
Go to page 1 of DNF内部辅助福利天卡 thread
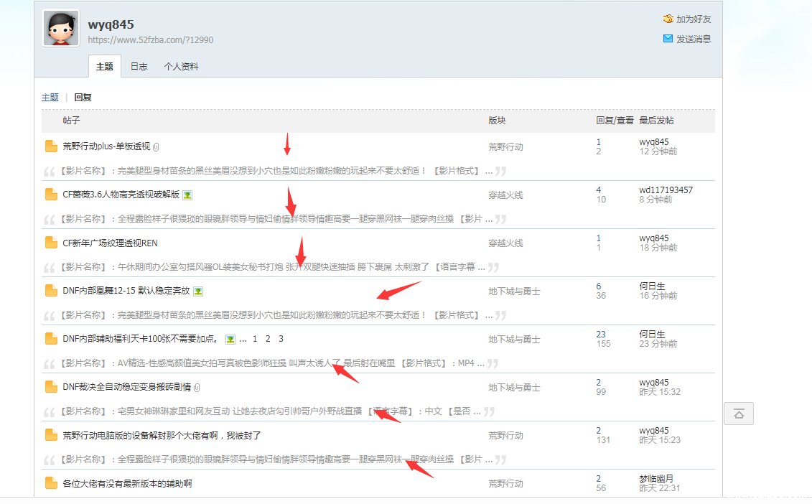255,339
